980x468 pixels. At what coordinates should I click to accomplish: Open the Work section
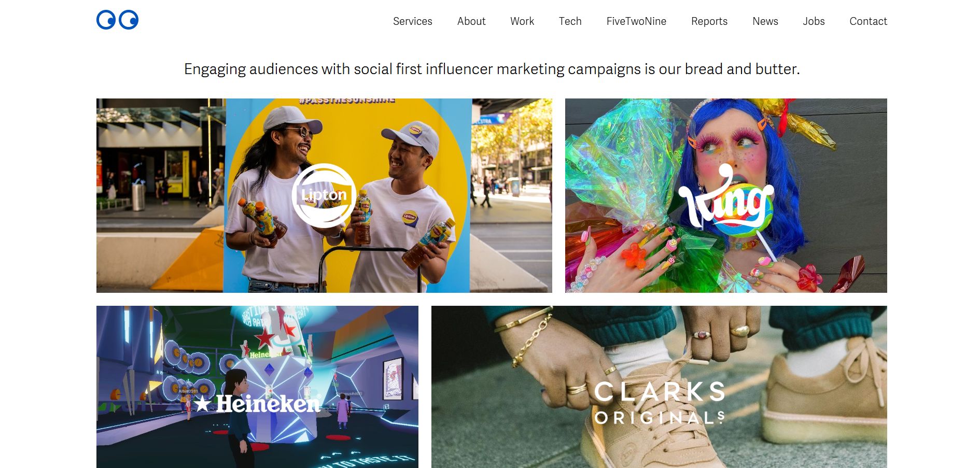point(522,21)
